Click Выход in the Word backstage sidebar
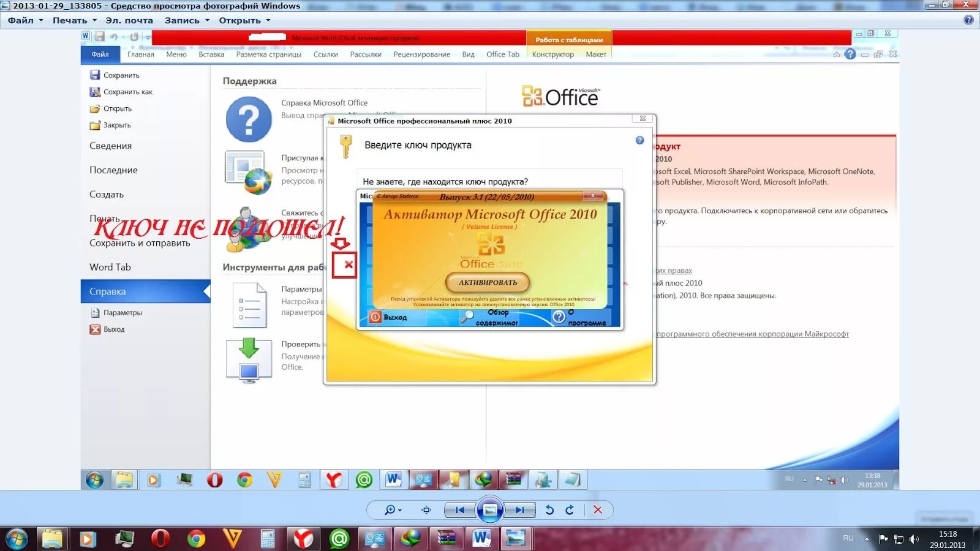Screen dimensions: 980x551 pos(108,329)
